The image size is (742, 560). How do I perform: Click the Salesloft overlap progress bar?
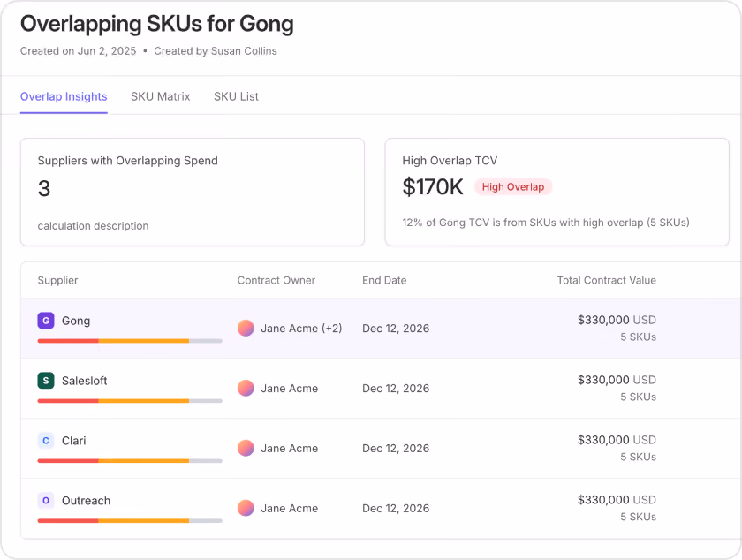[x=130, y=401]
